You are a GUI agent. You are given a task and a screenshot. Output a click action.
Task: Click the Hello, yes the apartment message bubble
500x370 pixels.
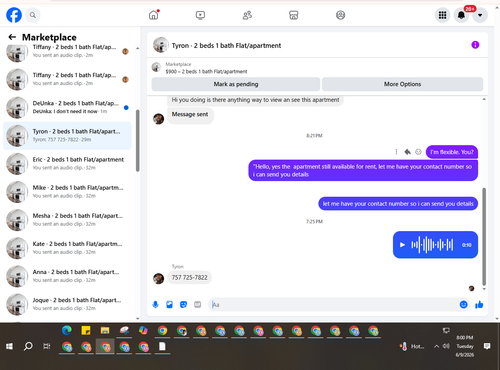point(363,170)
